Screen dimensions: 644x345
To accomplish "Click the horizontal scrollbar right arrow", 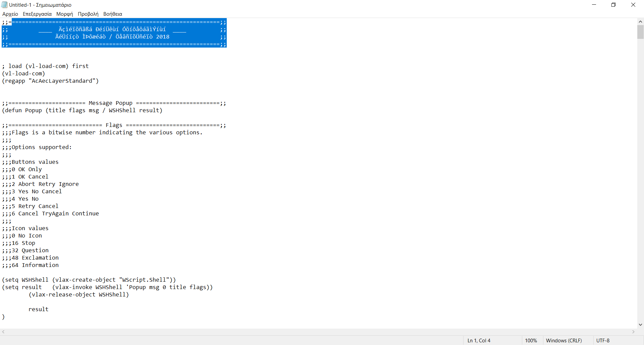I will 633,332.
